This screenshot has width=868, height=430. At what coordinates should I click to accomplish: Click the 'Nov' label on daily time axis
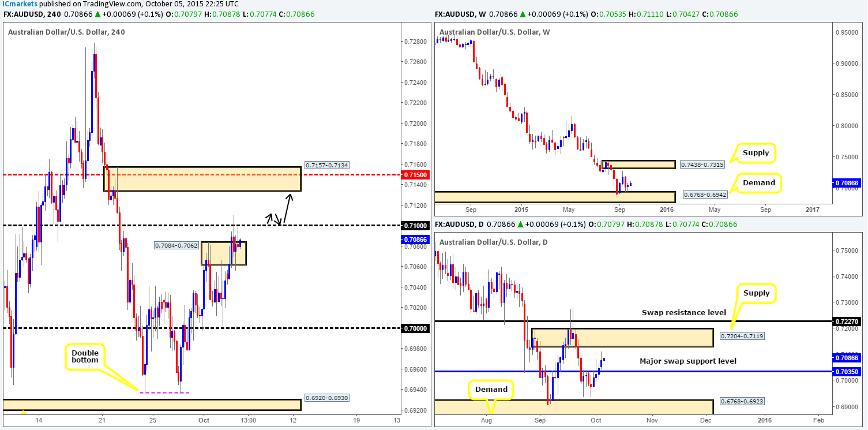coord(652,421)
